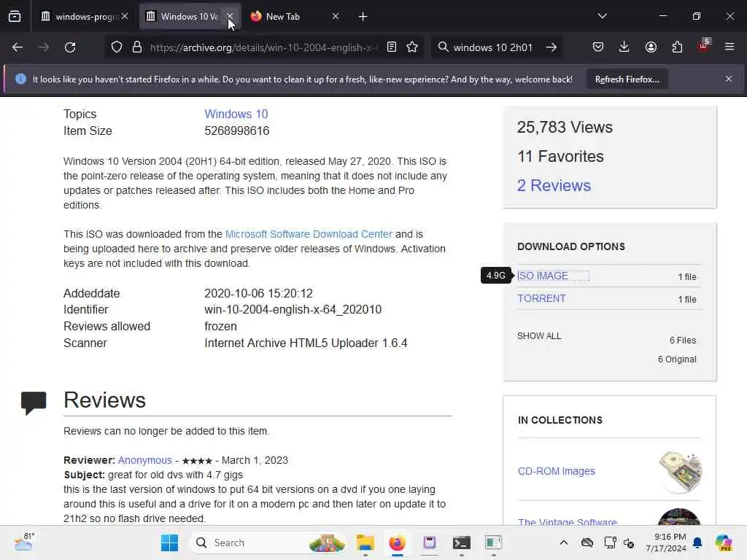Click the Refresh Firefox button
747x560 pixels.
pyautogui.click(x=627, y=79)
